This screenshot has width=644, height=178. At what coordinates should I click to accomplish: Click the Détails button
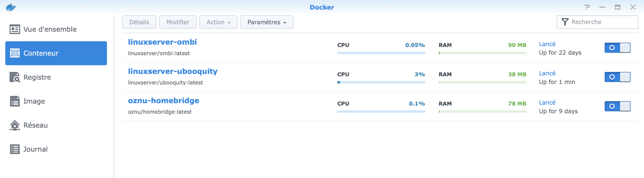tap(139, 22)
